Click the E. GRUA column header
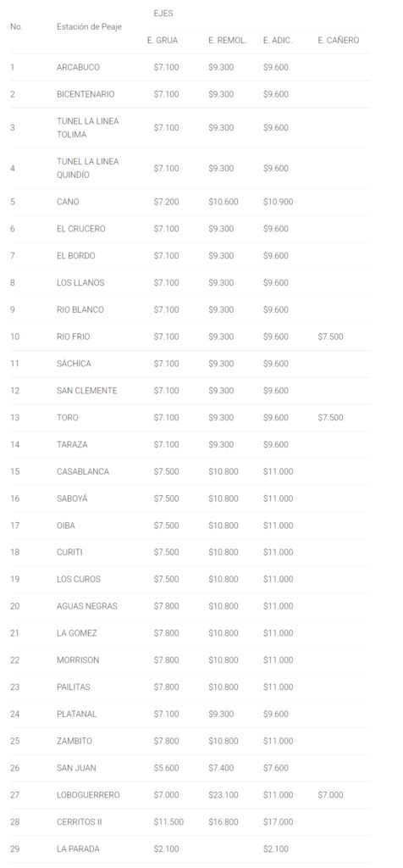 click(163, 41)
